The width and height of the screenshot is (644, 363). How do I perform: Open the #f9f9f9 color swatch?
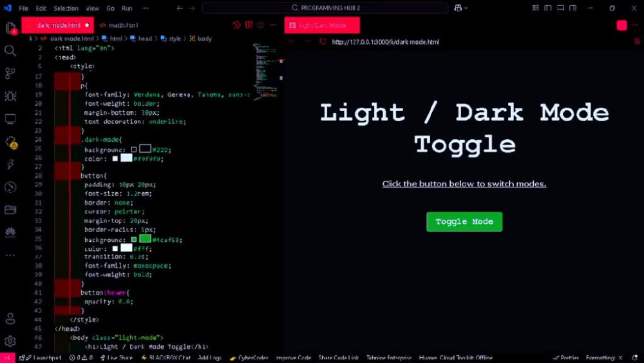(x=126, y=158)
